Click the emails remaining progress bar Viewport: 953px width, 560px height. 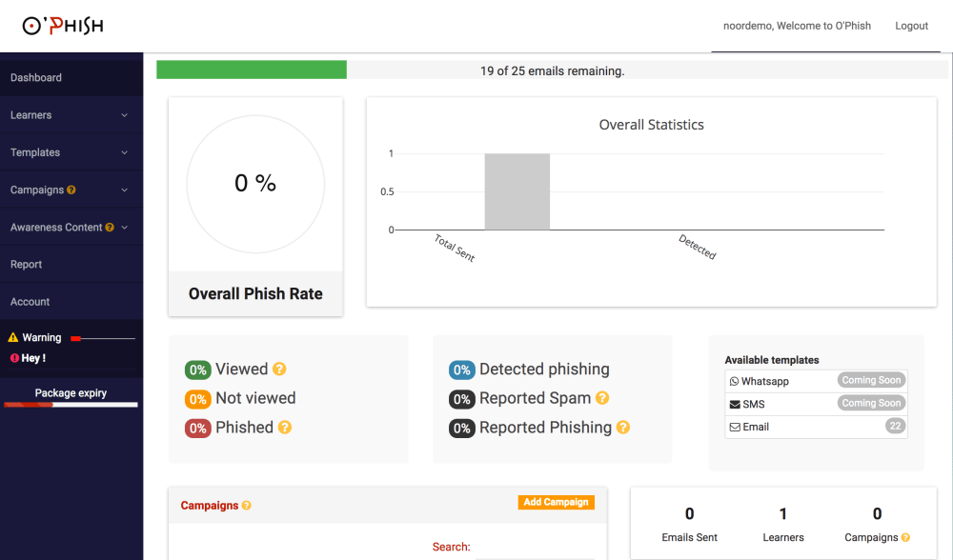coord(553,70)
